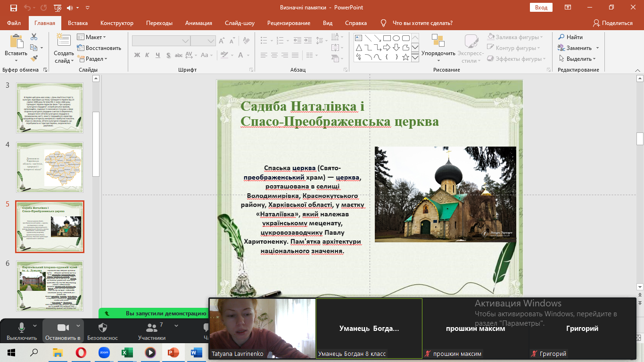Toggle align text left

tap(264, 55)
